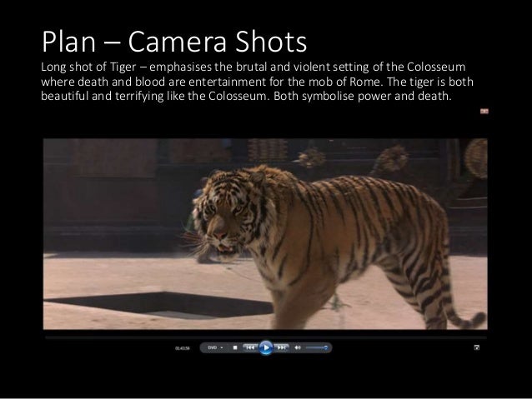
Task: Click the seek progress bar under the video
Action: (266, 337)
